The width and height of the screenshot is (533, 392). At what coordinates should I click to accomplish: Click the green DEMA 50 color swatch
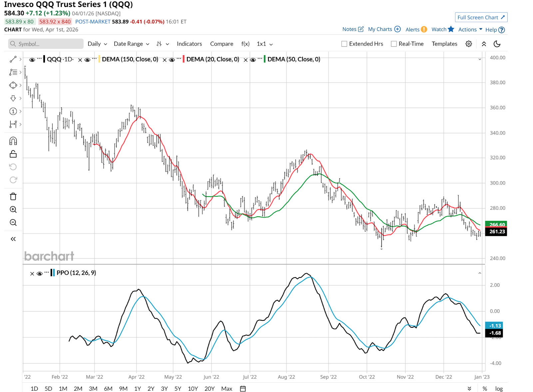coord(265,59)
